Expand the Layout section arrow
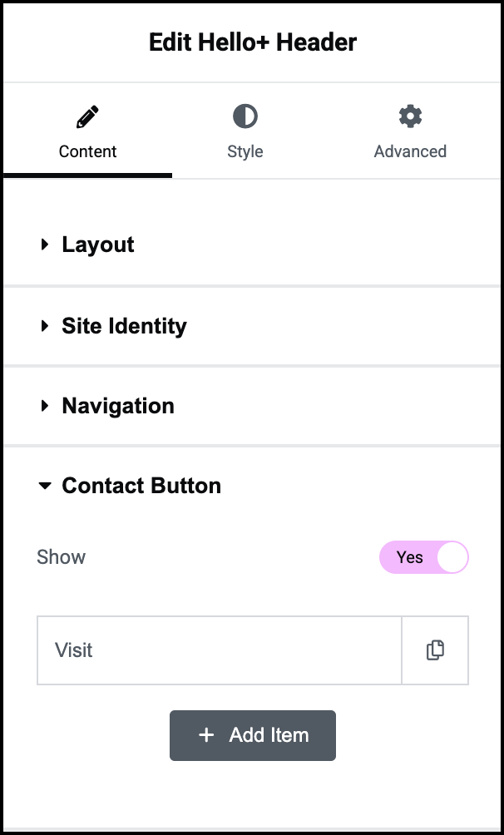Viewport: 504px width, 835px height. click(45, 245)
